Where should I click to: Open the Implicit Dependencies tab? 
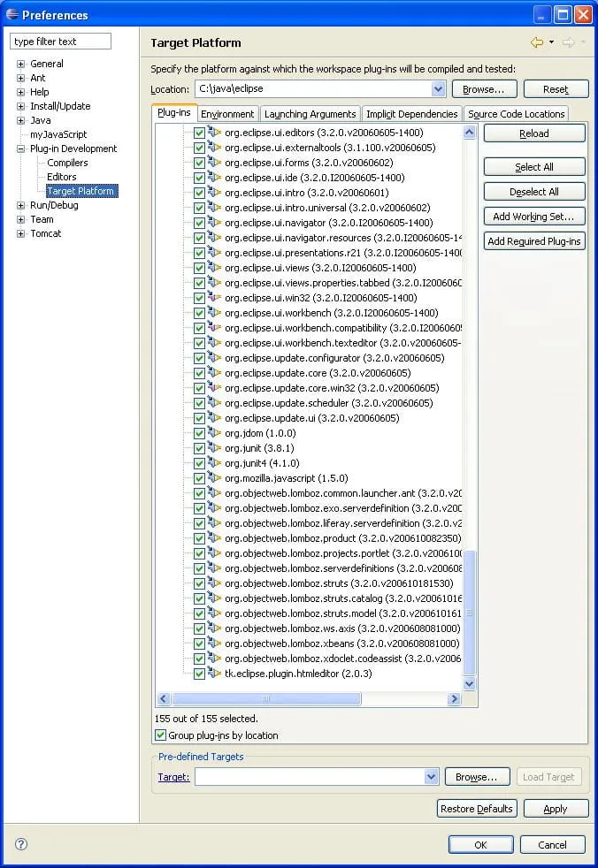[411, 114]
